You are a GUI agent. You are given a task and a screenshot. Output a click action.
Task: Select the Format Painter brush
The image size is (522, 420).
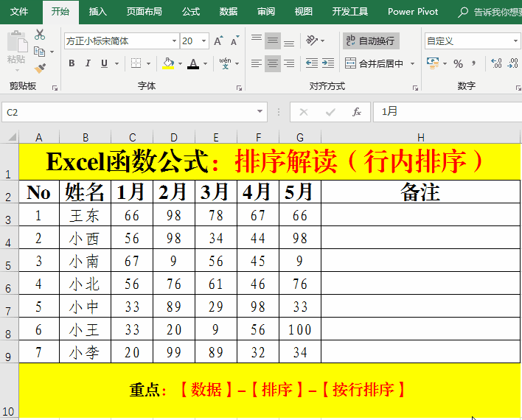pyautogui.click(x=40, y=68)
